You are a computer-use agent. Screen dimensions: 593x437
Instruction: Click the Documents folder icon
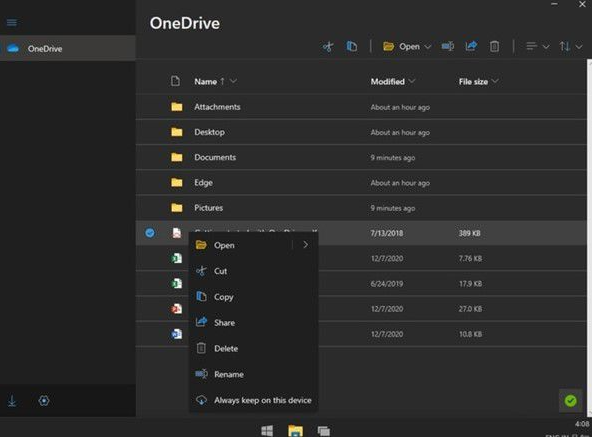coord(177,157)
